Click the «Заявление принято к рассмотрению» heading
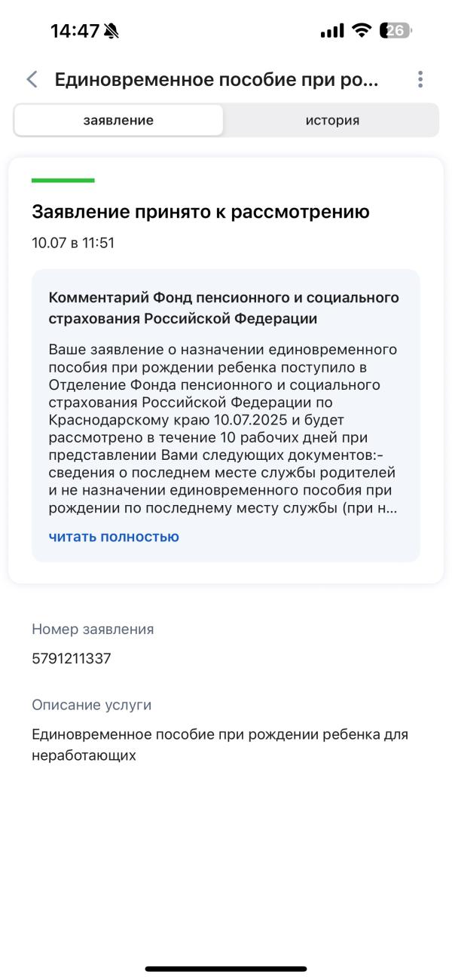Image resolution: width=452 pixels, height=980 pixels. [200, 212]
